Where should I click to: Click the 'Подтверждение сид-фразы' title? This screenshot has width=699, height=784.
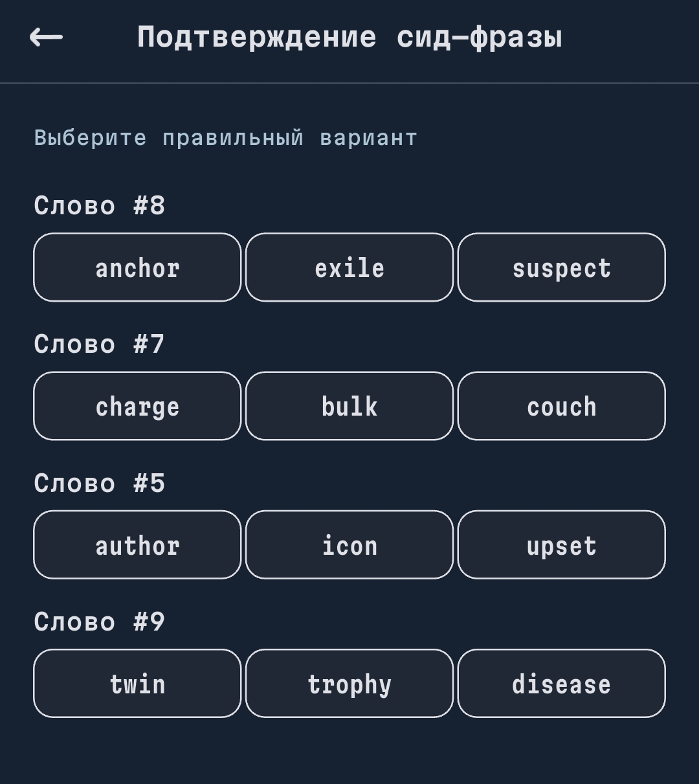pyautogui.click(x=349, y=38)
